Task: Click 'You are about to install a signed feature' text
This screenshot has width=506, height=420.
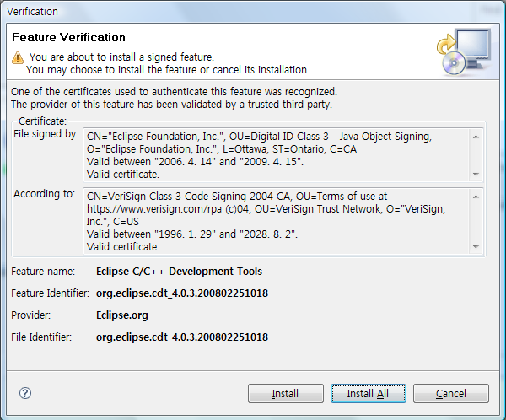Action: pyautogui.click(x=121, y=57)
